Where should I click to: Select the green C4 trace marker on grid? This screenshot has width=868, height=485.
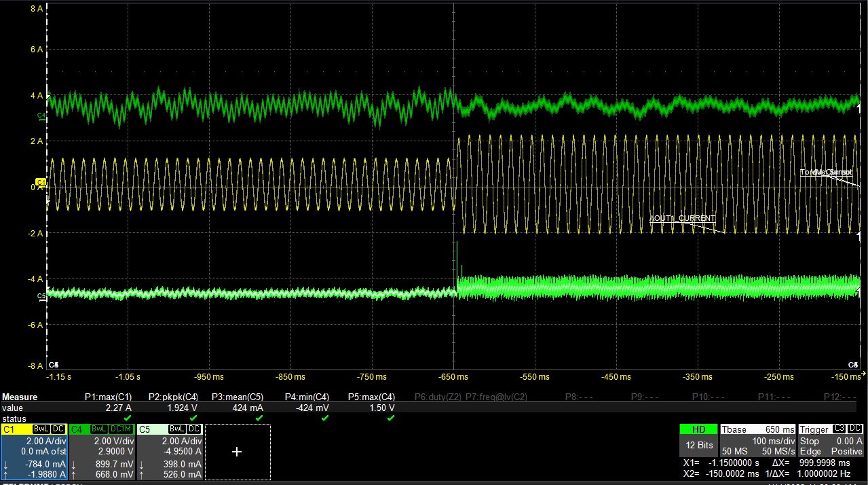[x=41, y=116]
